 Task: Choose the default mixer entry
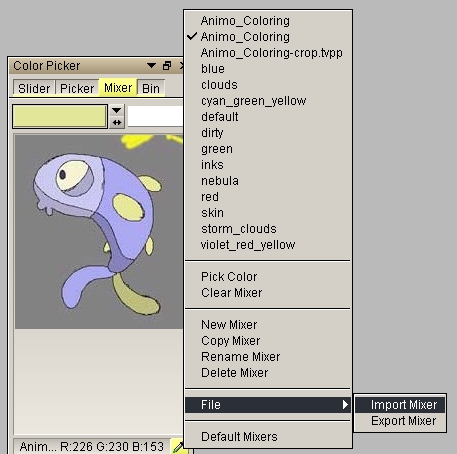[268, 117]
